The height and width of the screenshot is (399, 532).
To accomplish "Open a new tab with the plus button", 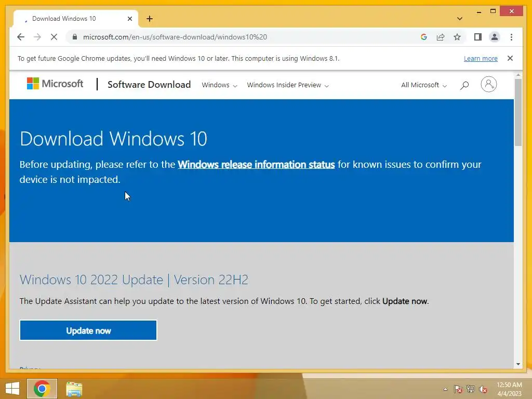I will pyautogui.click(x=150, y=19).
